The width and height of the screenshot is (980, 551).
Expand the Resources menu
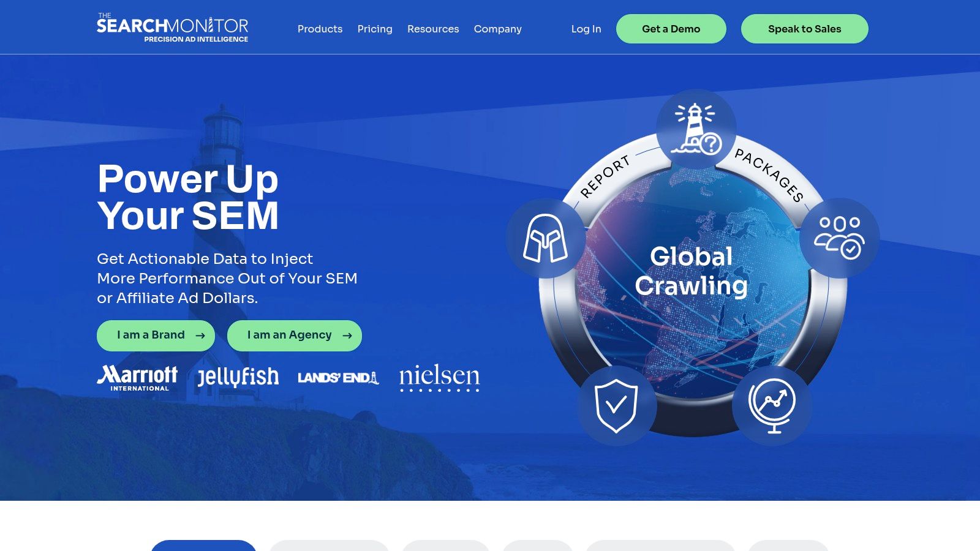tap(433, 29)
